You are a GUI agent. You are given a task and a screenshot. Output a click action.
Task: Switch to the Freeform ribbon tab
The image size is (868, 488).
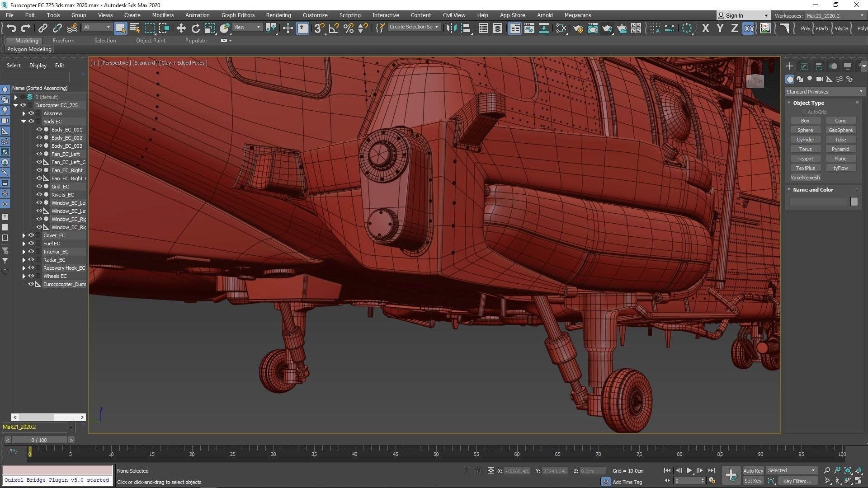coord(63,40)
